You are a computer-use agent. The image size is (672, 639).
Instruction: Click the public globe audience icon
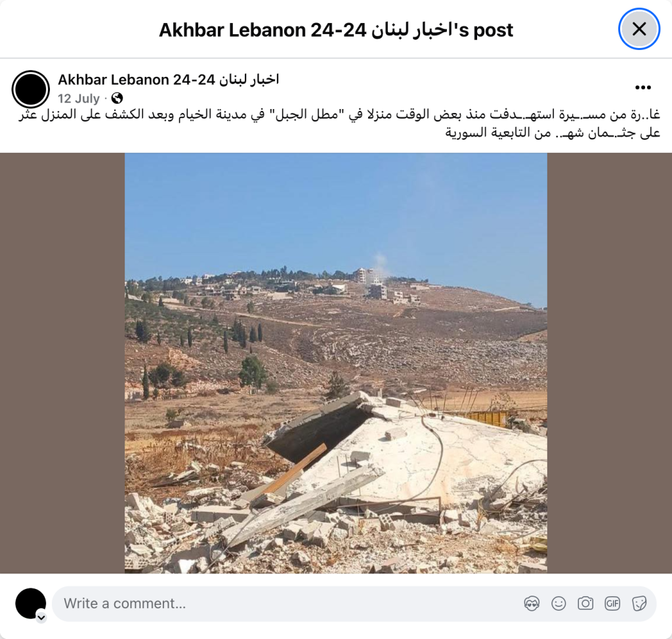pyautogui.click(x=117, y=99)
